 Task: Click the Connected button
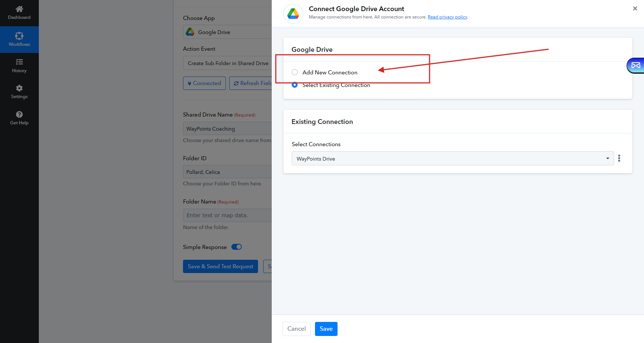(x=204, y=83)
